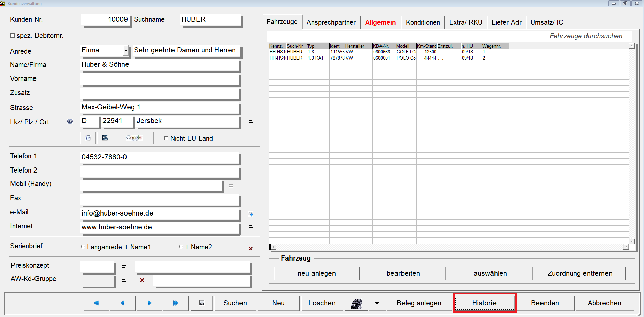
Task: Click list icon beside Internet field
Action: (x=251, y=227)
